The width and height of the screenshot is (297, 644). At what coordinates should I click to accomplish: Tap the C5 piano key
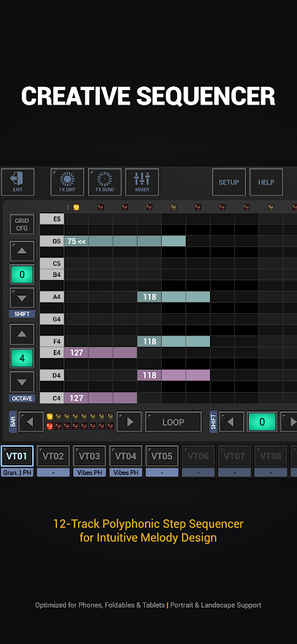tap(52, 263)
